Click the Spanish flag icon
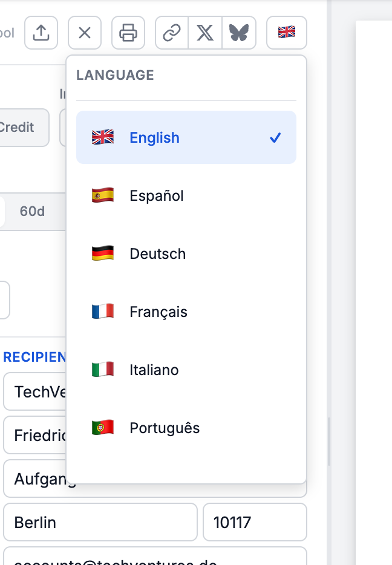The height and width of the screenshot is (565, 392). point(103,195)
